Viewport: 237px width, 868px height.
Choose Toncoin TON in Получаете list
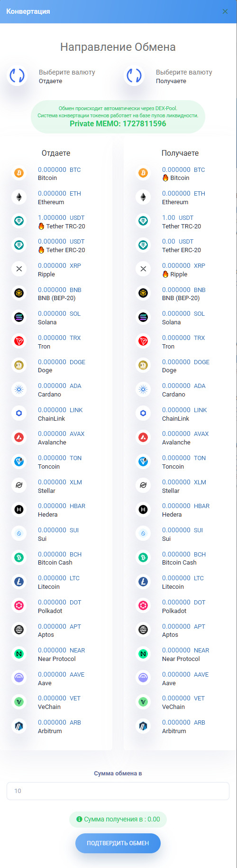(x=180, y=462)
